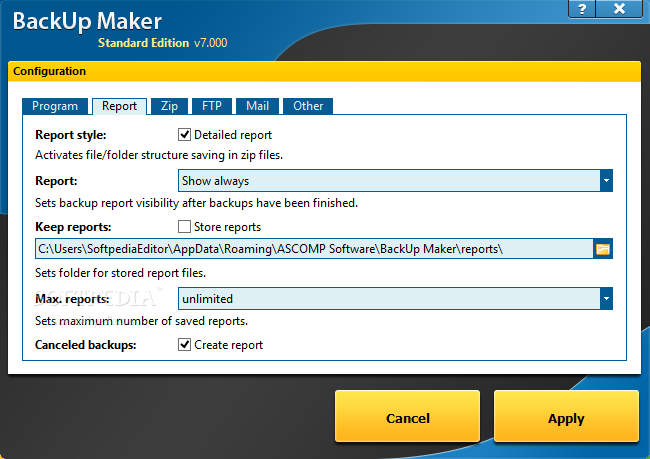Click 'Activates file/folder structure saving' description
The image size is (650, 459).
[x=159, y=155]
